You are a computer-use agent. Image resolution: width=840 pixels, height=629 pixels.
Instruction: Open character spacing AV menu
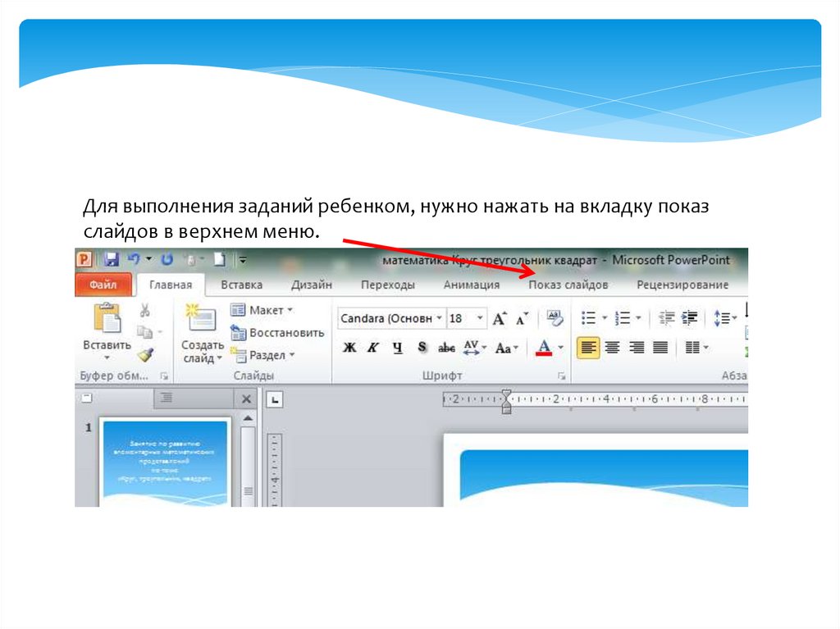point(475,348)
